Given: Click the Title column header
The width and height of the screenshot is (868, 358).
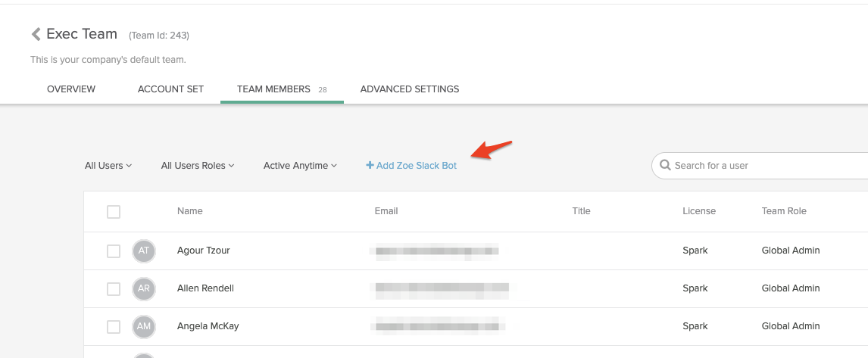Looking at the screenshot, I should [581, 211].
